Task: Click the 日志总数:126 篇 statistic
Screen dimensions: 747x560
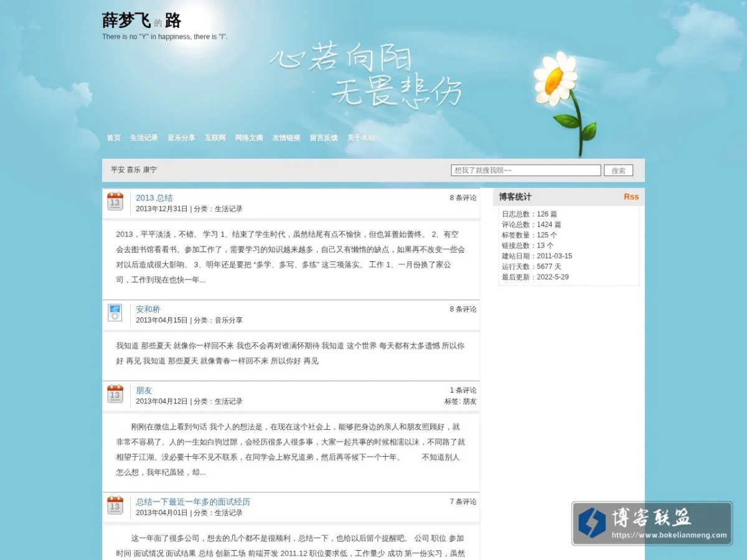Action: (x=529, y=214)
